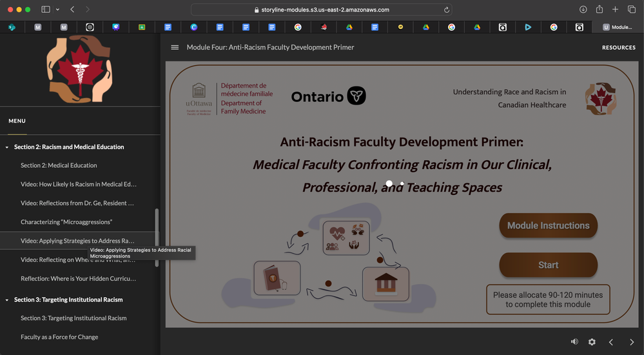Screen dimensions: 644x355
Task: Open Characterizing "Microaggressions" menu item
Action: pyautogui.click(x=66, y=222)
